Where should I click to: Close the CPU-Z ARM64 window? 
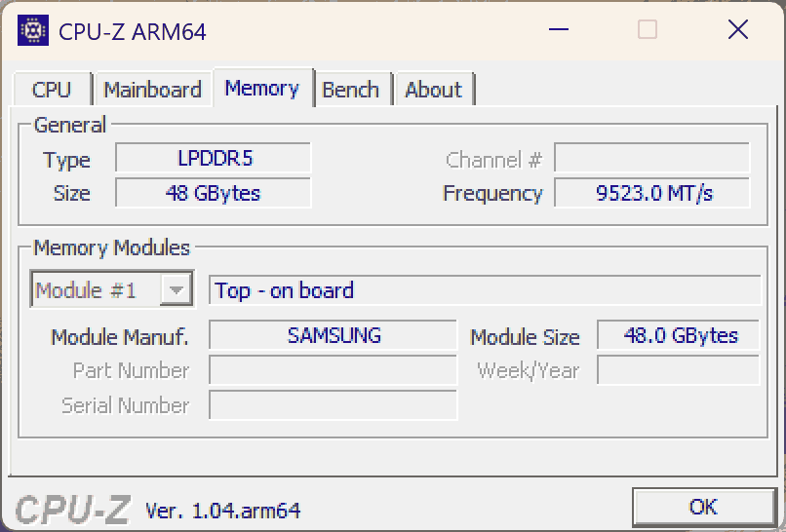coord(737,30)
